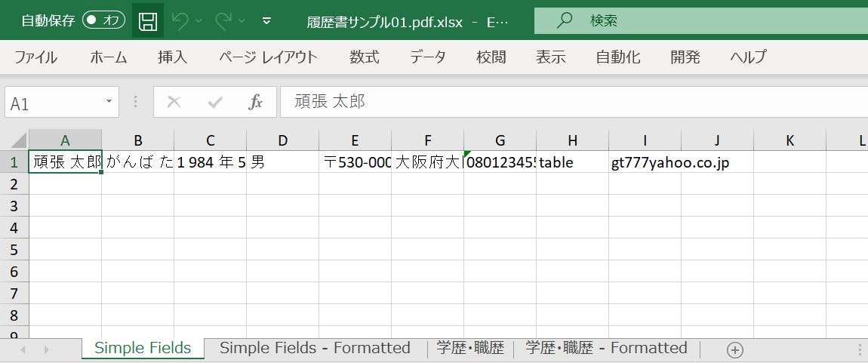
Task: Open Customize Quick Access Toolbar dropdown
Action: pos(266,21)
